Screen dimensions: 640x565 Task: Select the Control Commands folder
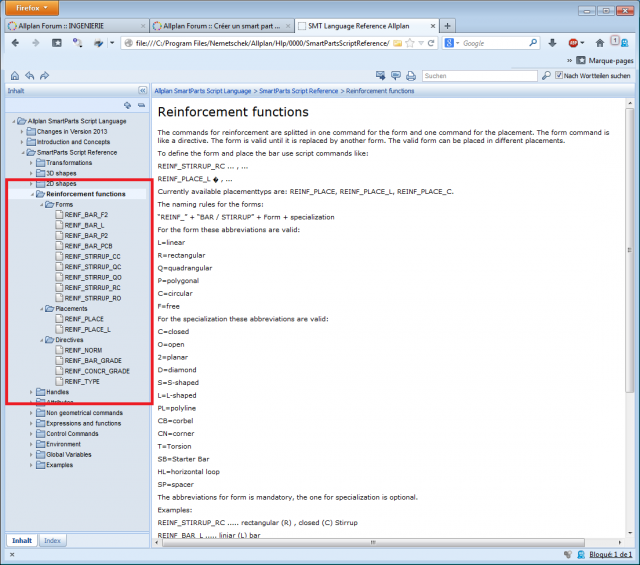coord(72,434)
